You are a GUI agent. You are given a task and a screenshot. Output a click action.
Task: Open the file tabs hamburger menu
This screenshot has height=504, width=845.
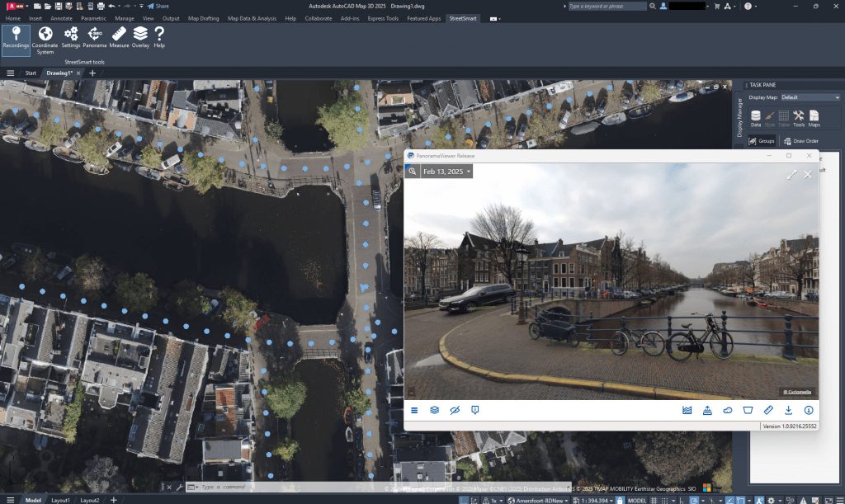[10, 73]
